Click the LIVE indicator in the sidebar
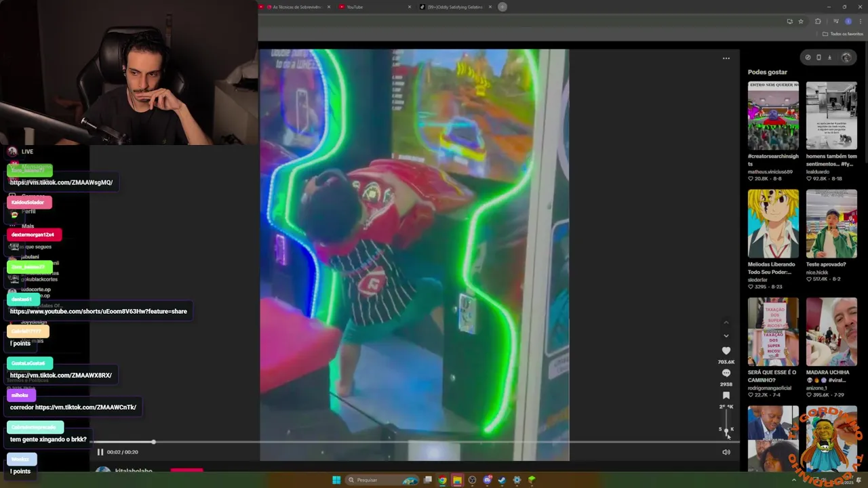 pyautogui.click(x=27, y=152)
